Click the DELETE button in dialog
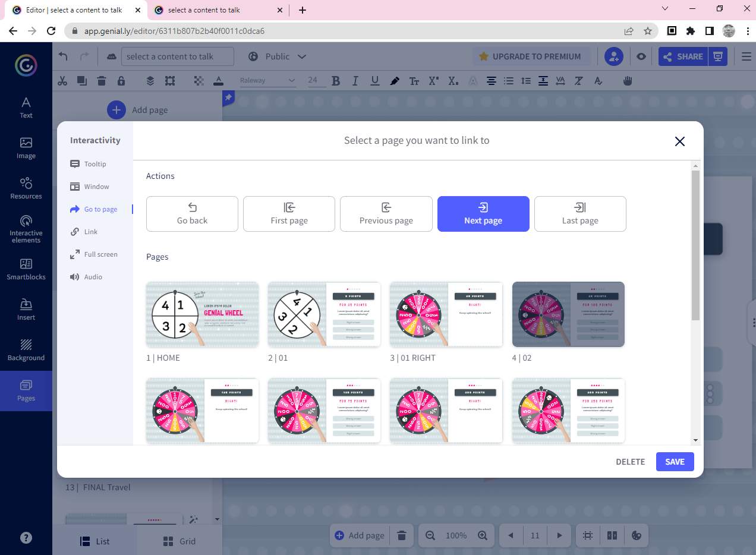 pyautogui.click(x=630, y=462)
